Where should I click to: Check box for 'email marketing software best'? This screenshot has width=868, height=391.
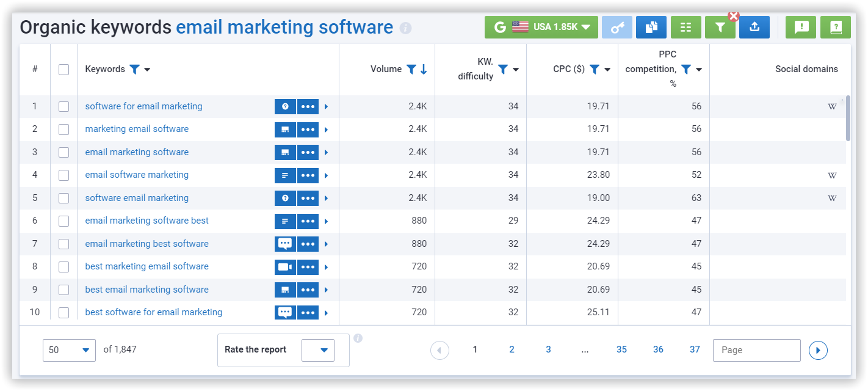coord(63,221)
